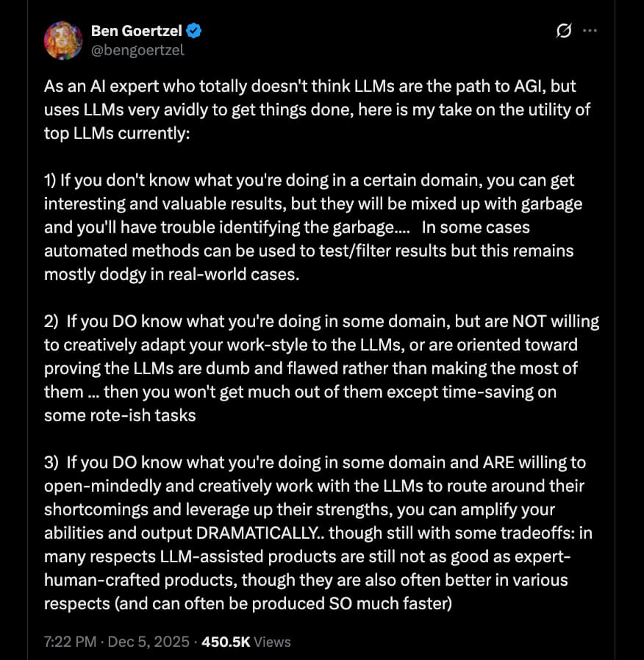The width and height of the screenshot is (644, 660).
Task: Click the paragraph numbered 1)
Action: click(x=309, y=228)
